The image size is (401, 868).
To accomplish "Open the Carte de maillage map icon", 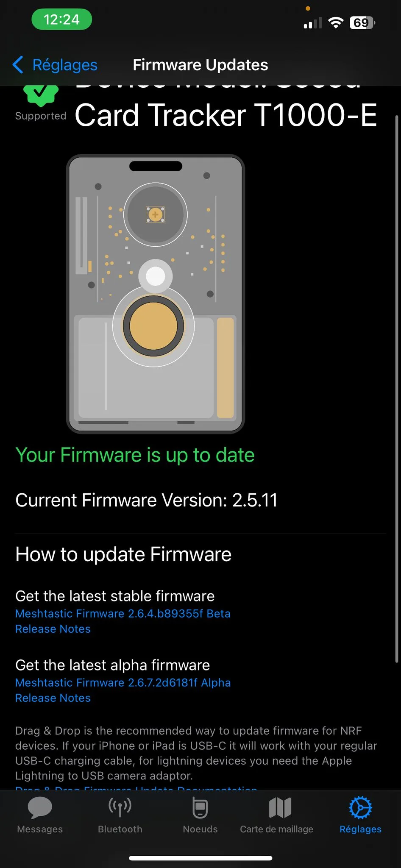I will pyautogui.click(x=280, y=807).
